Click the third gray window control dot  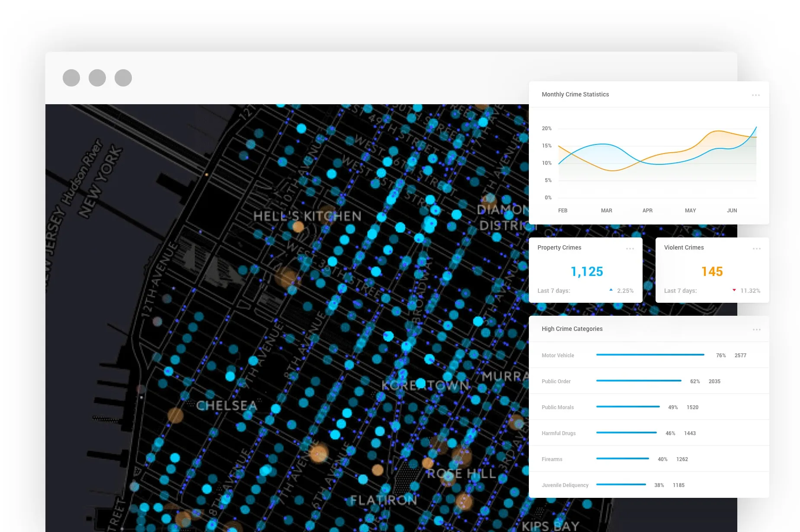123,78
